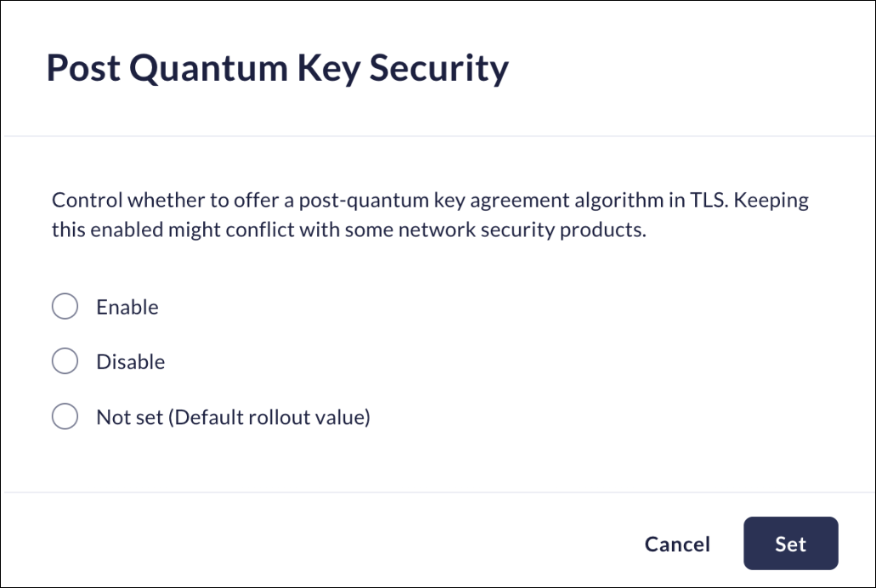Click the "Enable" option label text
876x588 pixels.
tap(127, 308)
